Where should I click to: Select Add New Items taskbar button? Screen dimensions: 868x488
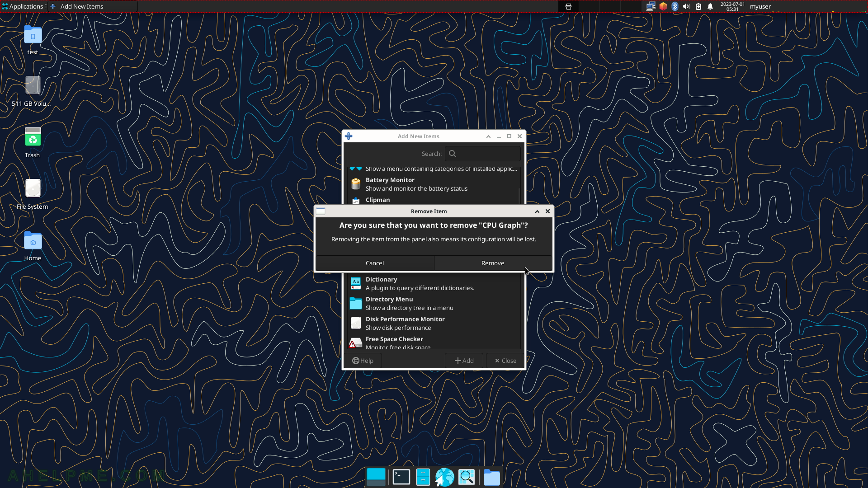click(92, 6)
